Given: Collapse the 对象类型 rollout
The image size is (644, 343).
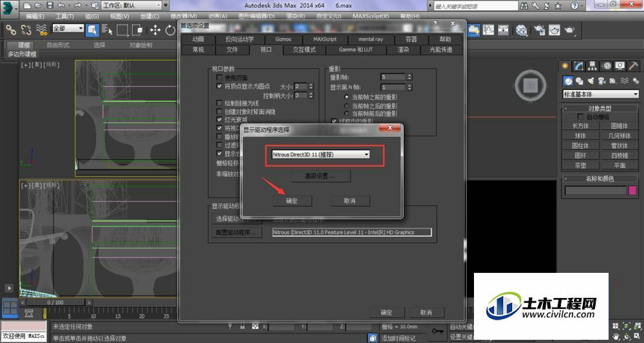Looking at the screenshot, I should click(600, 109).
